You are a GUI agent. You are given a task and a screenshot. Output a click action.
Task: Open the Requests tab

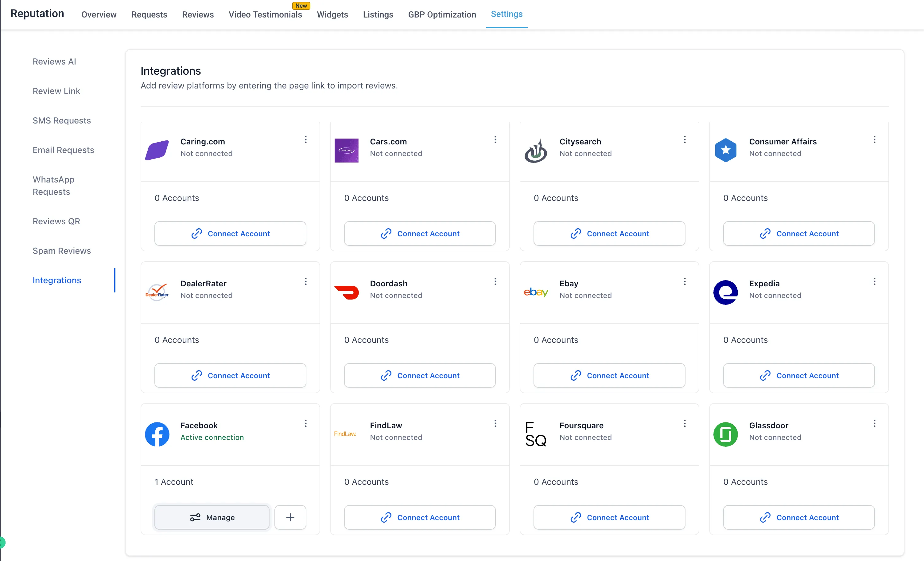pos(149,14)
